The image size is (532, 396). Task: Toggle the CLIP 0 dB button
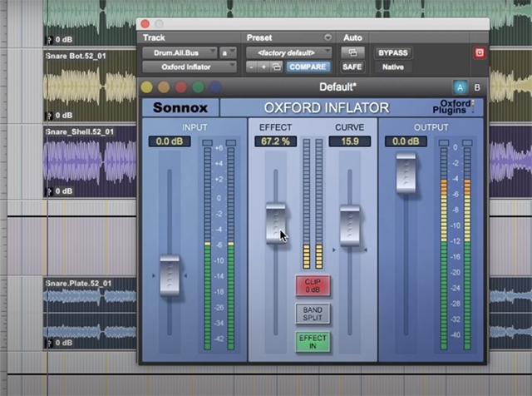tap(313, 285)
